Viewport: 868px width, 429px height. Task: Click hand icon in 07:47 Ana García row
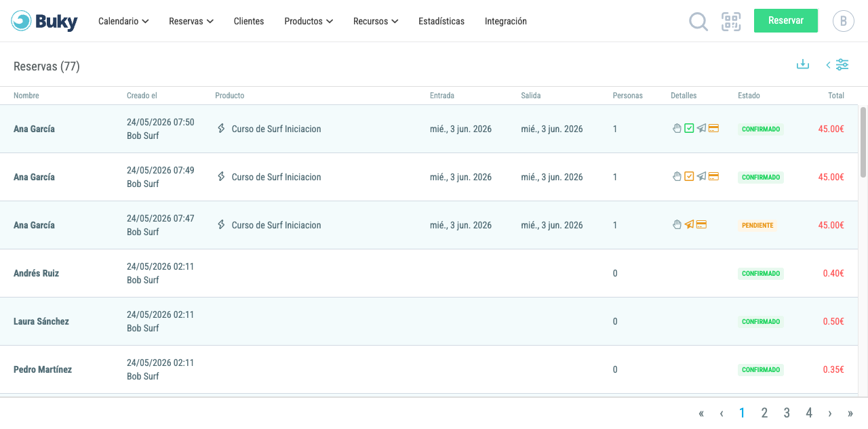point(677,224)
